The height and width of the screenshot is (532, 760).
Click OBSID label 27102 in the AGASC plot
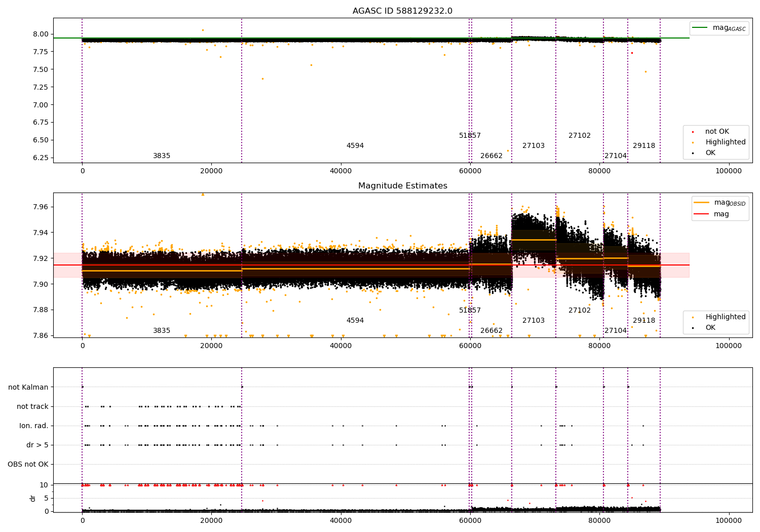[580, 136]
